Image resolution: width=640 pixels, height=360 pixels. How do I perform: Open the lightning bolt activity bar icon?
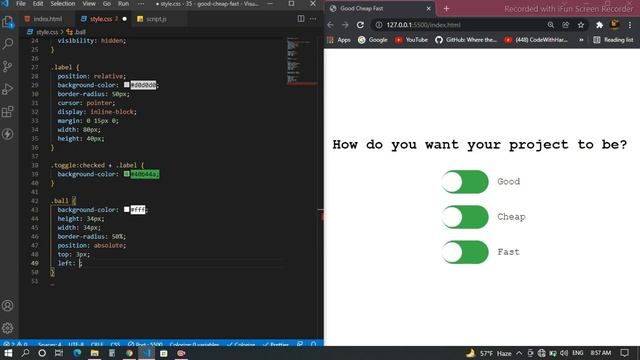(x=8, y=134)
